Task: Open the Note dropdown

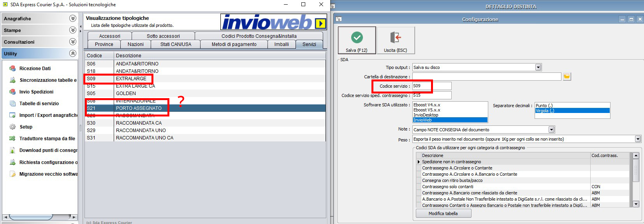Action: click(551, 130)
